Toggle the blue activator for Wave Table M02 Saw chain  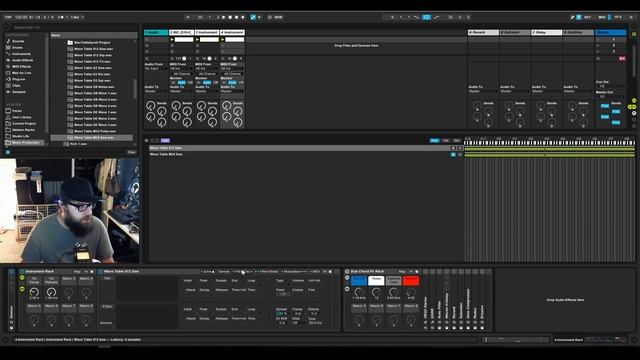tap(453, 154)
